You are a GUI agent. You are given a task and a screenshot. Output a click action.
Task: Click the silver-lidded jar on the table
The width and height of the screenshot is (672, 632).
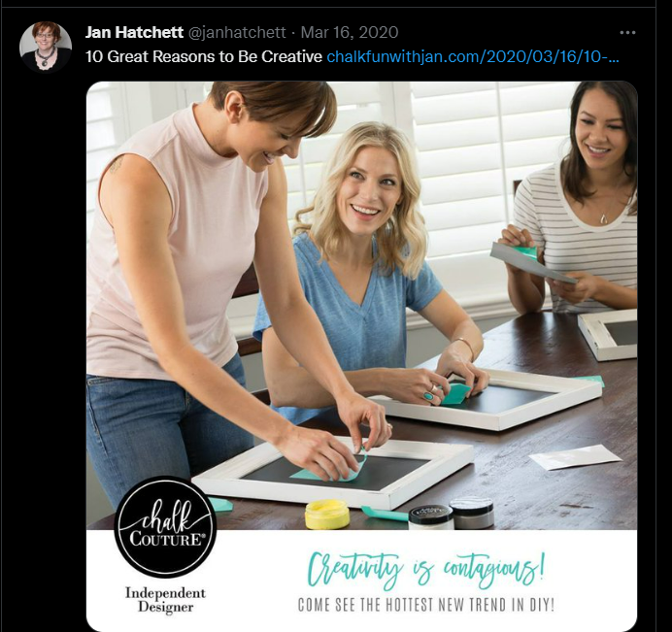click(471, 512)
